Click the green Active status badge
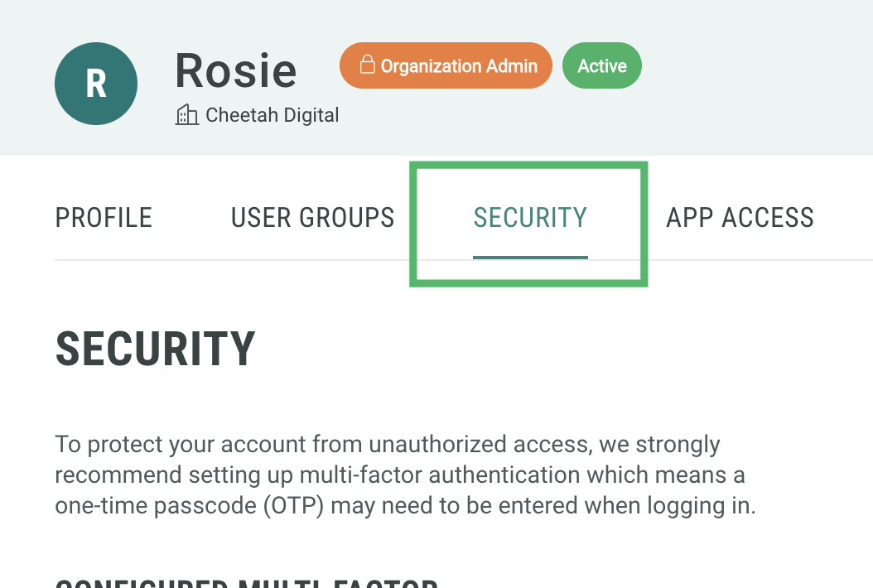Viewport: 873px width, 588px height. pyautogui.click(x=602, y=66)
